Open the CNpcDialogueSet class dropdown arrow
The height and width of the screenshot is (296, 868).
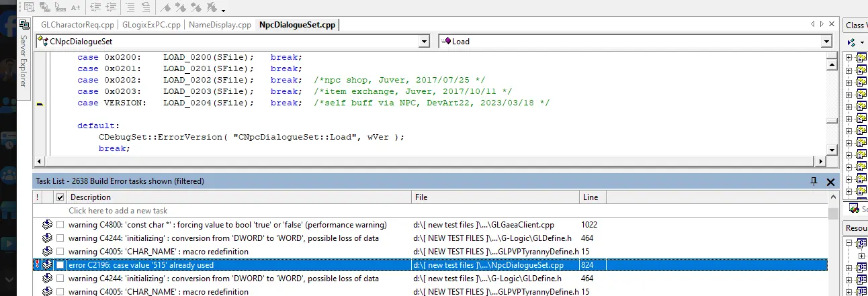tap(424, 42)
